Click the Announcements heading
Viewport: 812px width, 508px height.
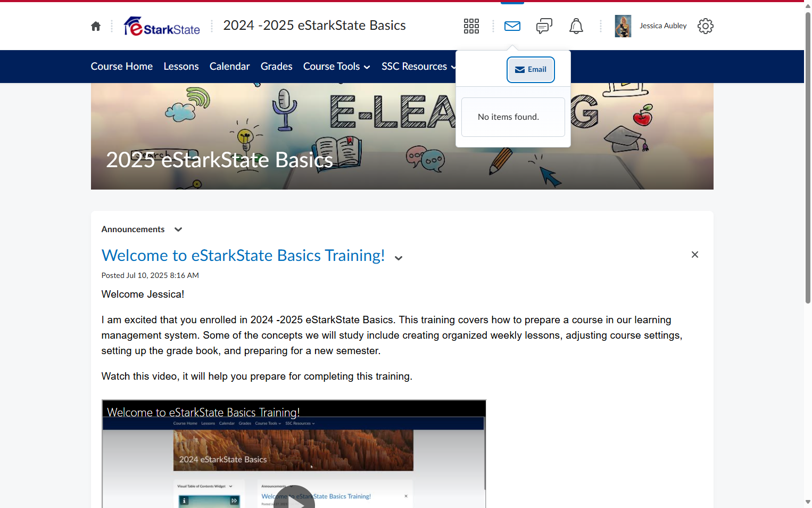pos(133,230)
